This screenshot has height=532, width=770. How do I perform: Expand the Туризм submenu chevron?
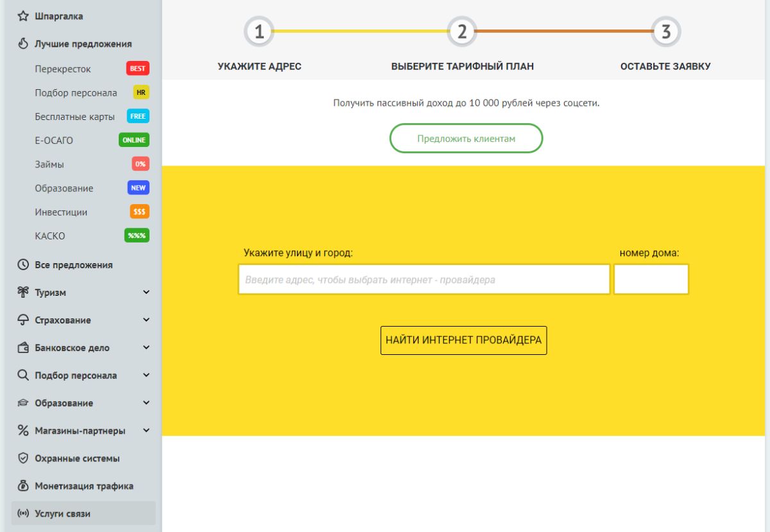point(146,293)
